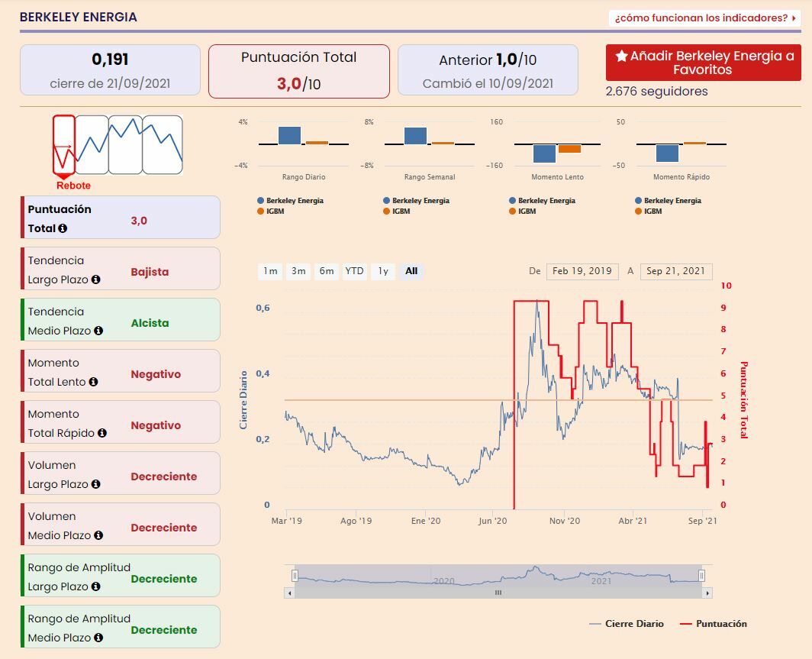Click the navigator left range handle
This screenshot has height=659, width=812.
(295, 576)
